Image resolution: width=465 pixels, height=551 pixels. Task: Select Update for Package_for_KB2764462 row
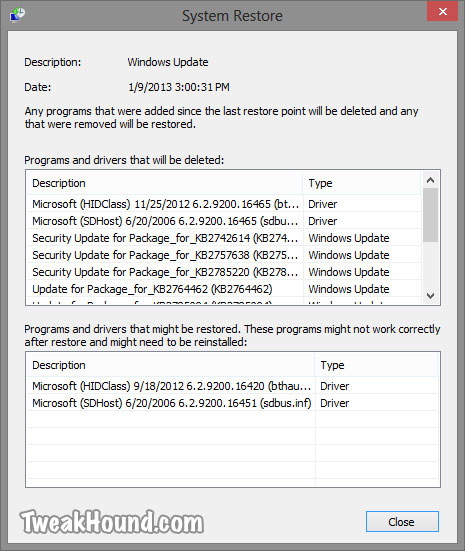click(224, 289)
